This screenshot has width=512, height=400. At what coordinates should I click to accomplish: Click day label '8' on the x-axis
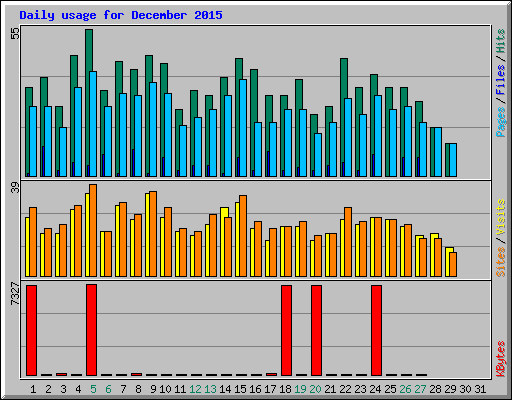pos(138,389)
